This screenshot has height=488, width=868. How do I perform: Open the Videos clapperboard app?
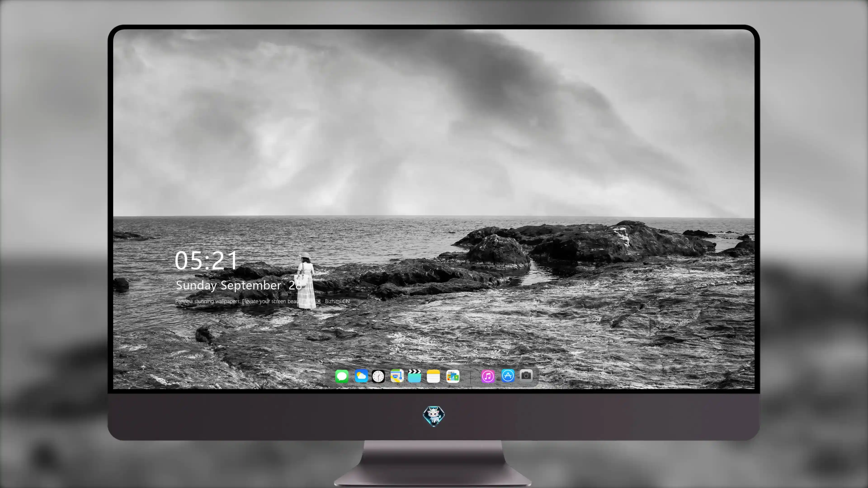415,376
